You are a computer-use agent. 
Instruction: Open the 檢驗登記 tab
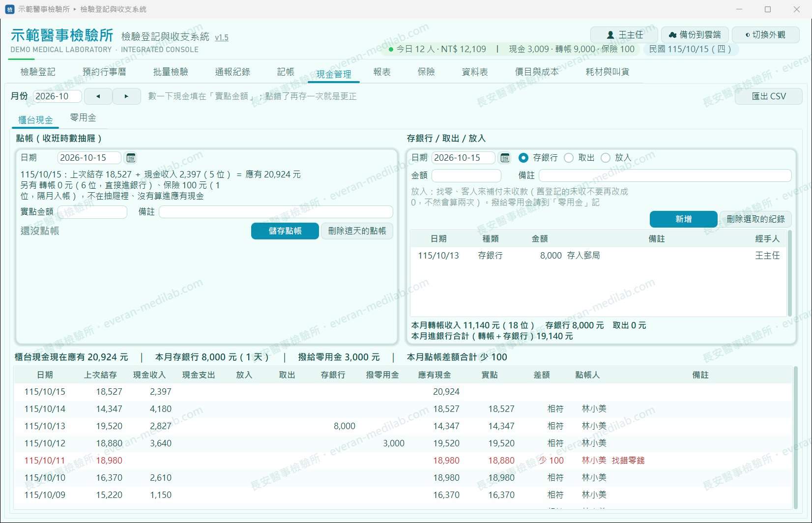[x=38, y=72]
